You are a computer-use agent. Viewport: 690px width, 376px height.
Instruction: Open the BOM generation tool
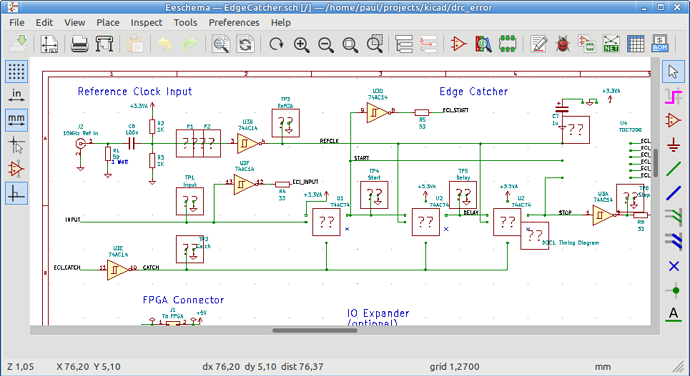tap(660, 44)
